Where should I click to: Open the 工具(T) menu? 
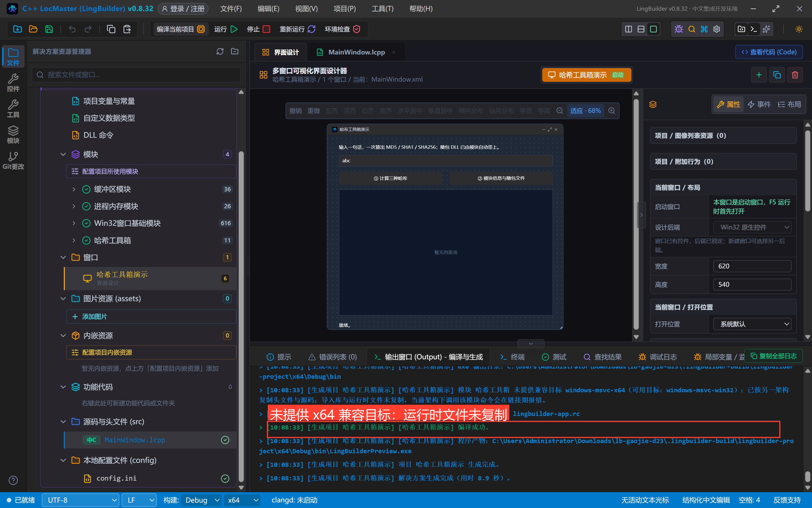click(x=382, y=9)
